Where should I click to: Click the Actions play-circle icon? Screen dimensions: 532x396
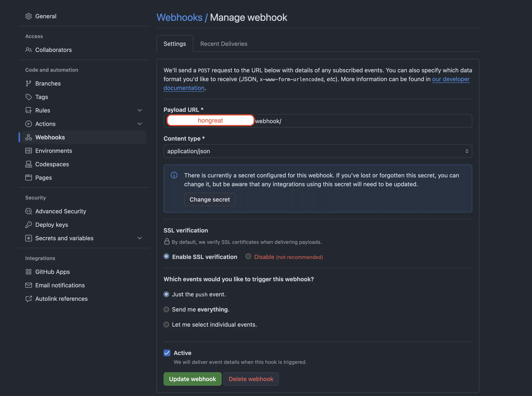coord(29,124)
